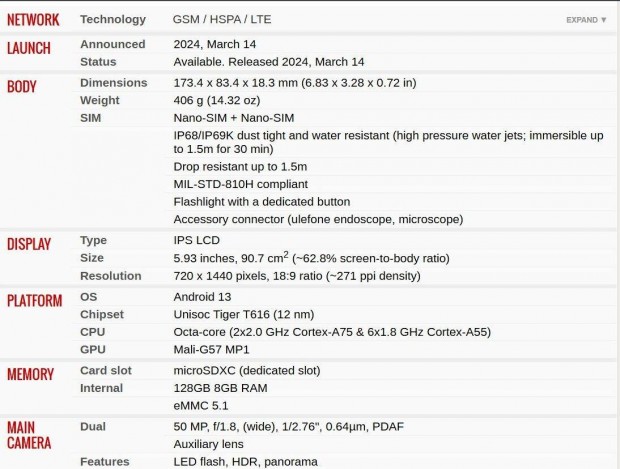Open the Dimensions glossary link
The height and width of the screenshot is (469, 620).
(113, 83)
